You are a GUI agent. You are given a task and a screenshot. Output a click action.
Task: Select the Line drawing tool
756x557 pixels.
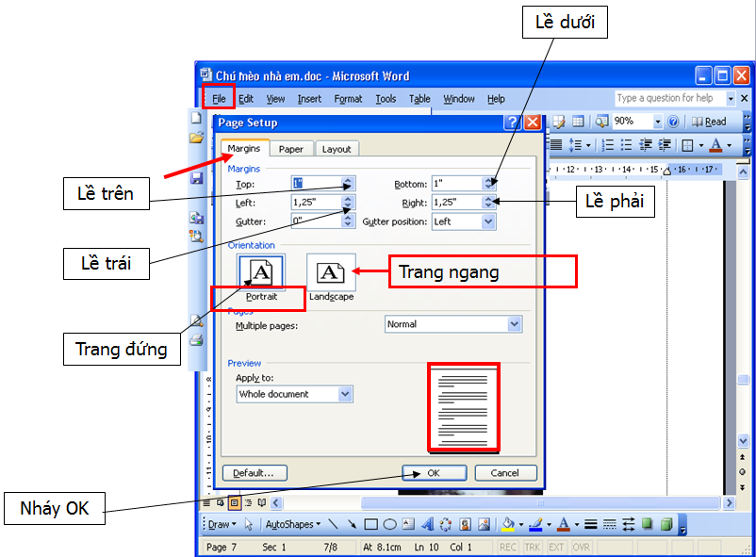(x=333, y=524)
